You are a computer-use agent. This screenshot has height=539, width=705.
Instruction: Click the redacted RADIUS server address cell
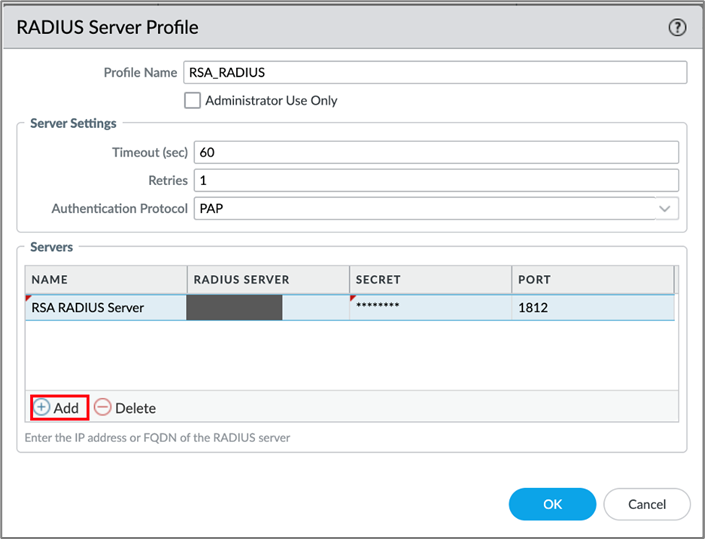pos(235,308)
